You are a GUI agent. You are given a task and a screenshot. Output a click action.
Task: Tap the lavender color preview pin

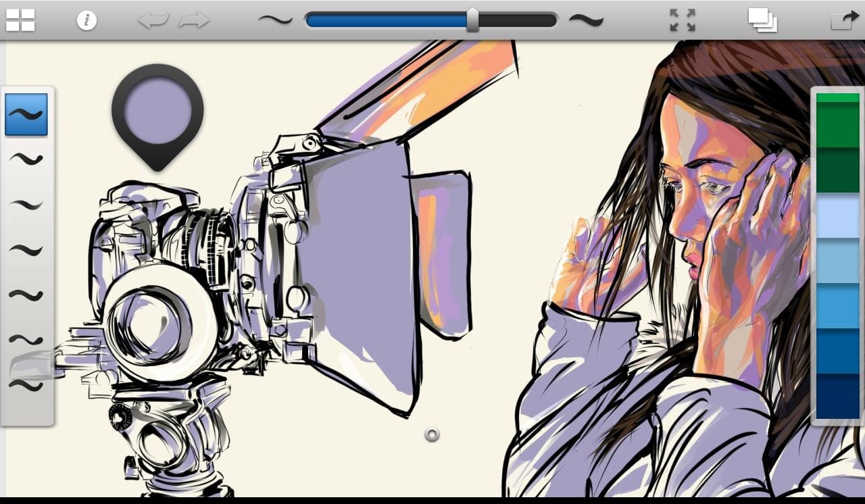(x=157, y=109)
